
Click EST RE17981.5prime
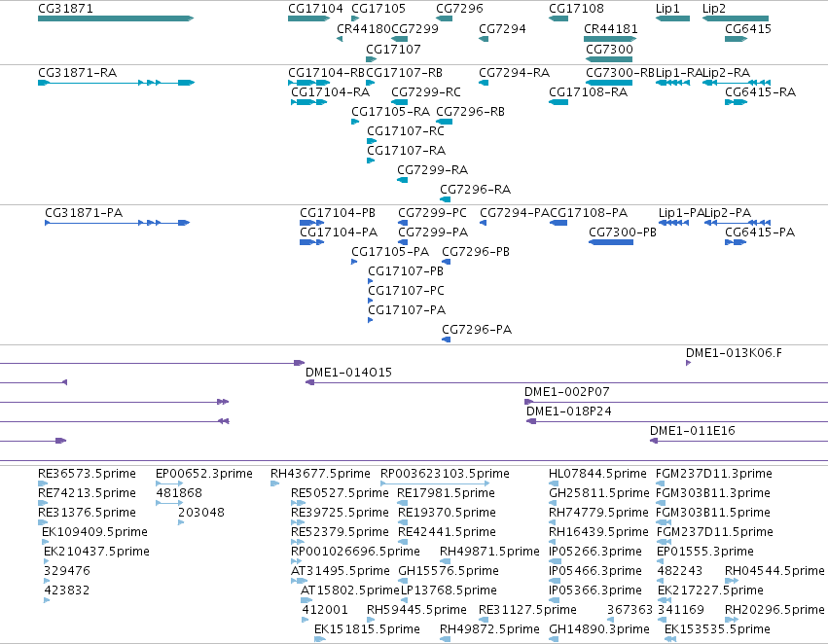click(403, 503)
